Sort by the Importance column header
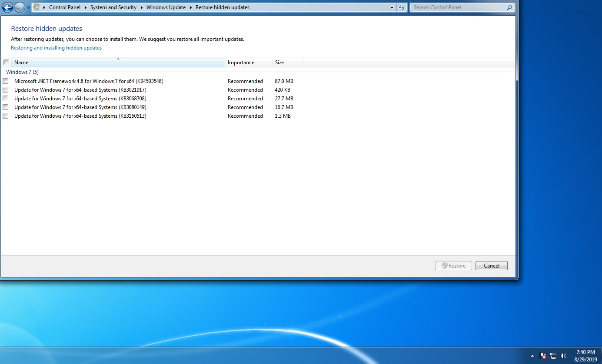The width and height of the screenshot is (602, 364). coord(241,63)
